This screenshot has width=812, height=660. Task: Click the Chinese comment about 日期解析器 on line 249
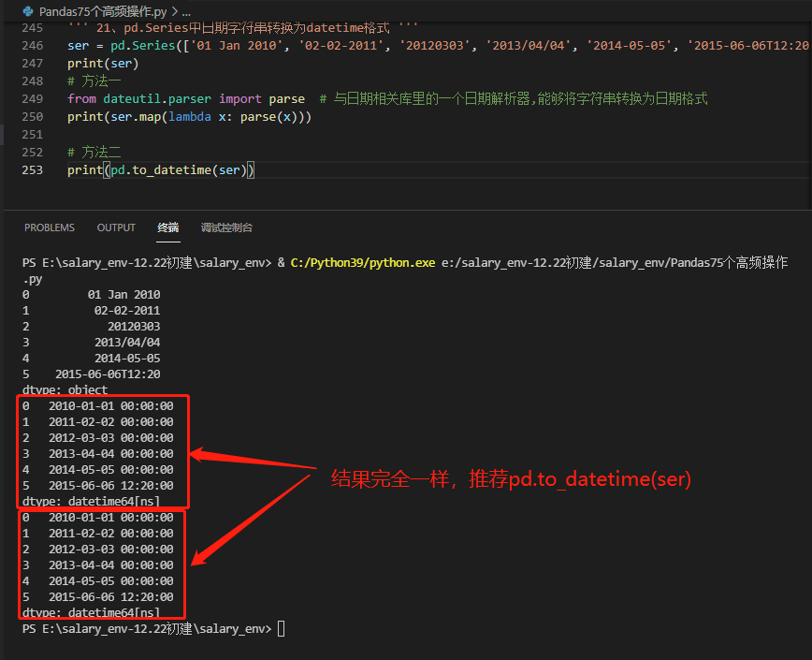(x=514, y=99)
